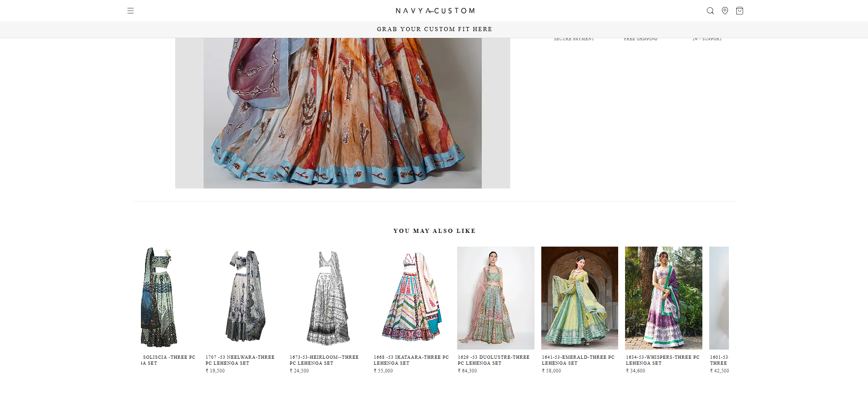Image resolution: width=868 pixels, height=415 pixels.
Task: Click the You May Also Like heading
Action: click(x=434, y=231)
